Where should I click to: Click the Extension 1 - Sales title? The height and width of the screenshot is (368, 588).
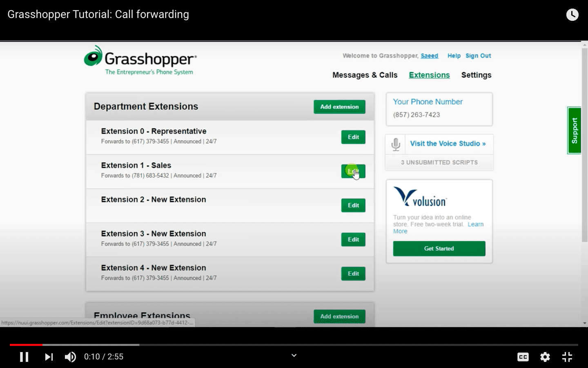point(136,165)
